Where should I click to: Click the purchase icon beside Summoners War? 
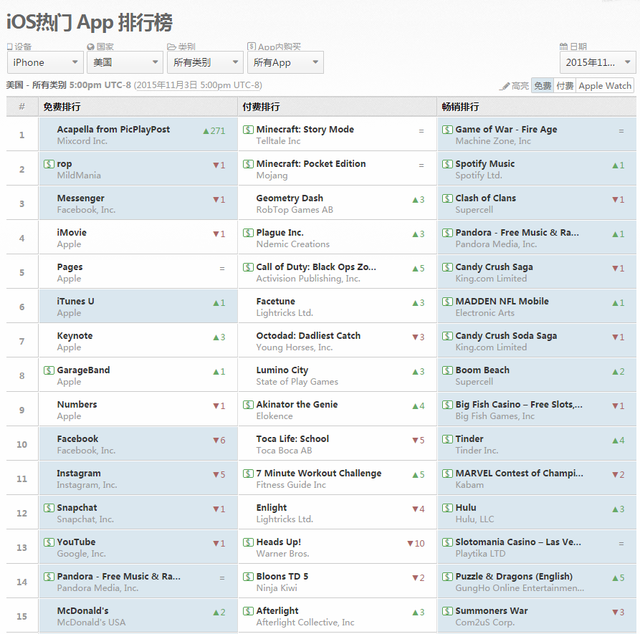point(447,611)
